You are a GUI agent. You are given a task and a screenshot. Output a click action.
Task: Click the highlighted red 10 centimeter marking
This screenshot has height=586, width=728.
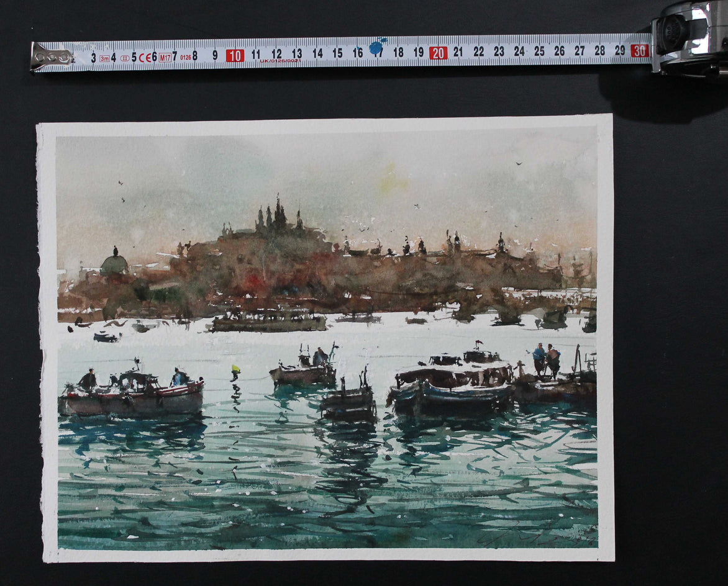[x=234, y=54]
